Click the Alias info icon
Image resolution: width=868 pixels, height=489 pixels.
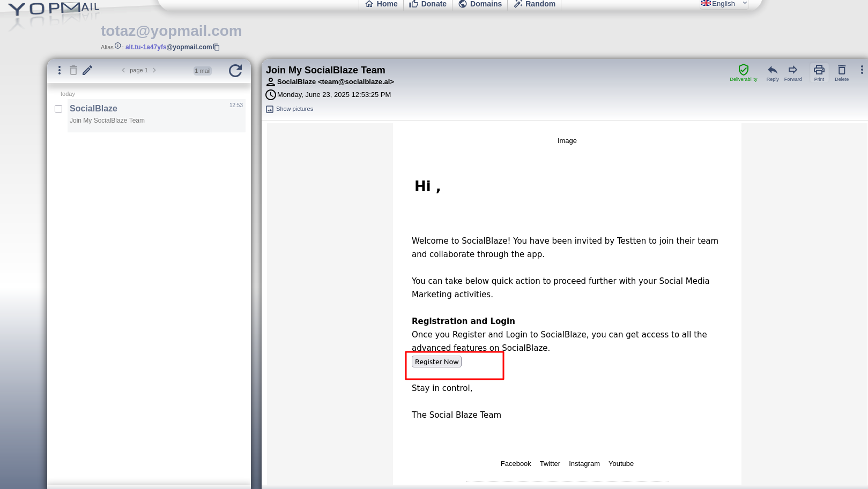click(118, 46)
